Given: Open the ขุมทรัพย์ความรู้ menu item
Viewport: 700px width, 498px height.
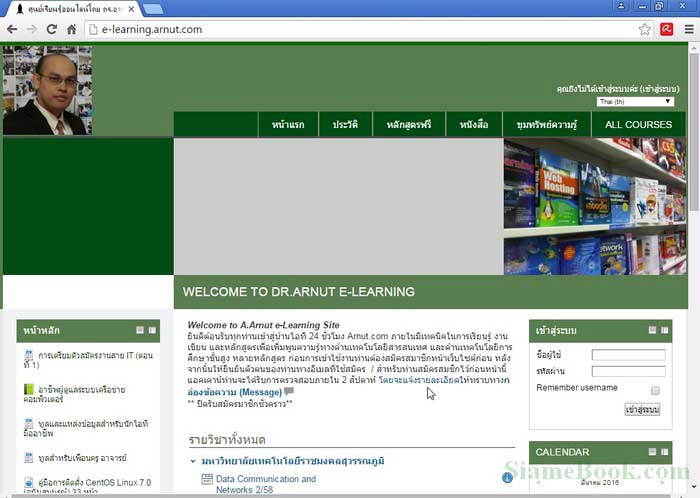Looking at the screenshot, I should point(546,124).
